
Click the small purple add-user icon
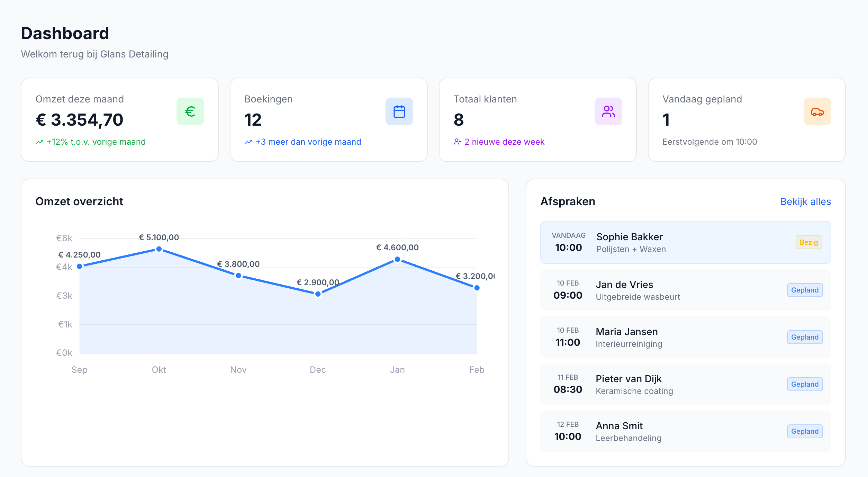coord(457,142)
